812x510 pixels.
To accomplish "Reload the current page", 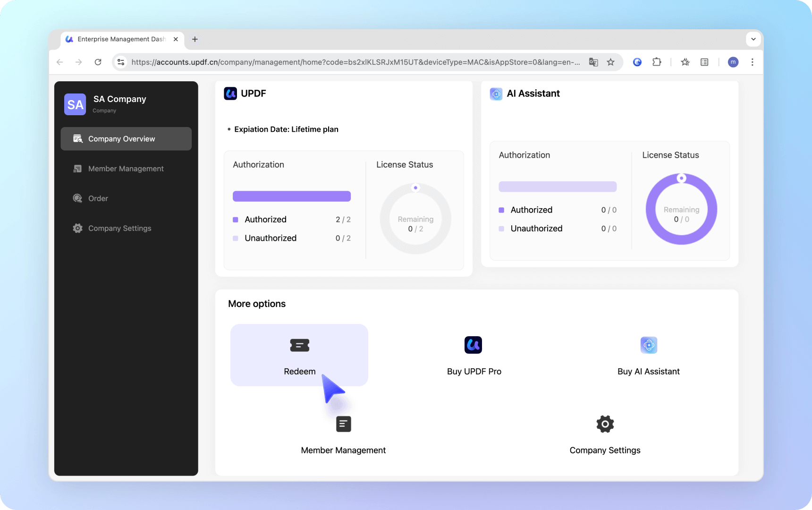I will (x=98, y=62).
